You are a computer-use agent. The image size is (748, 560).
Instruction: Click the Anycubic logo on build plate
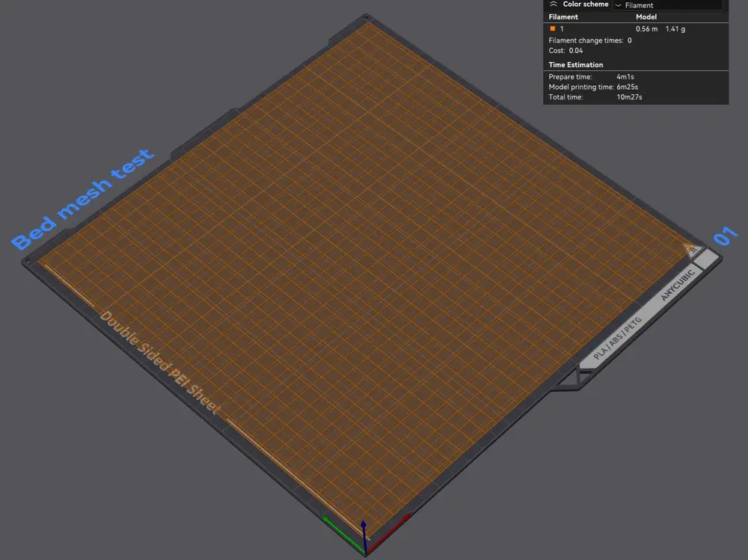click(679, 286)
